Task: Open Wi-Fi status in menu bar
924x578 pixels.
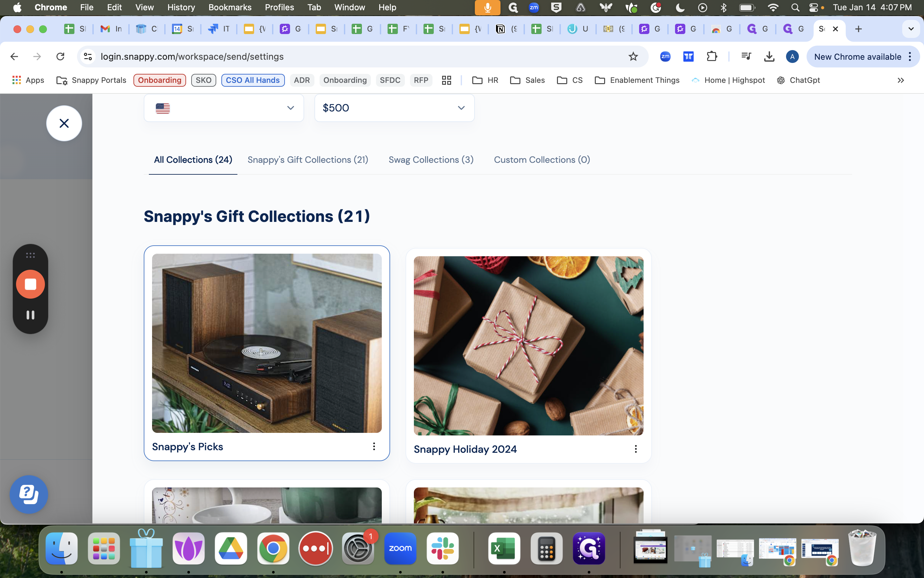Action: pyautogui.click(x=773, y=7)
